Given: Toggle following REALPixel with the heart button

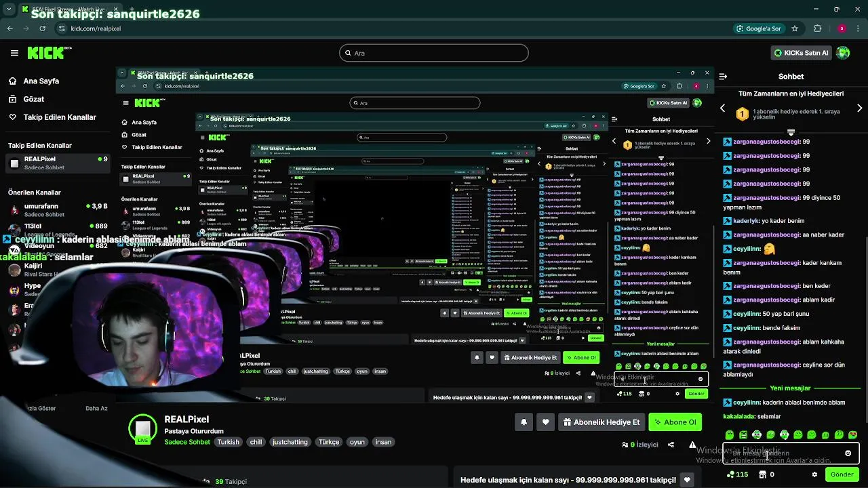Looking at the screenshot, I should click(x=546, y=422).
